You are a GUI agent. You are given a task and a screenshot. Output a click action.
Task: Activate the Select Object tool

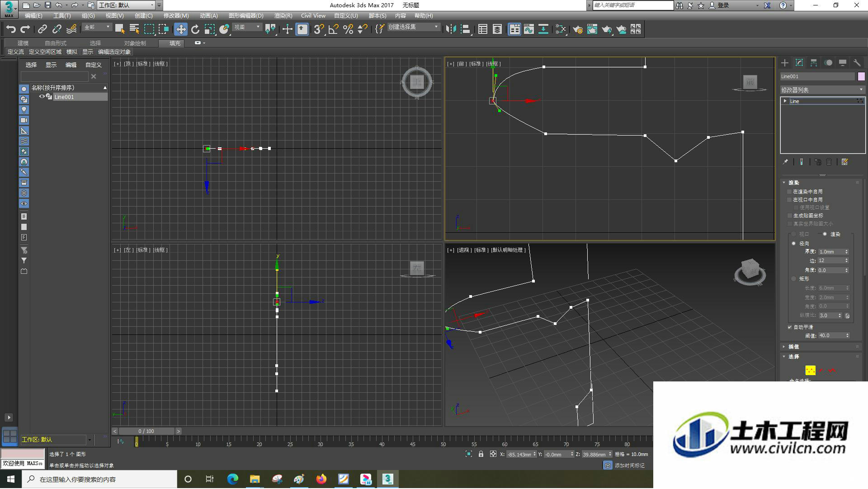point(120,29)
